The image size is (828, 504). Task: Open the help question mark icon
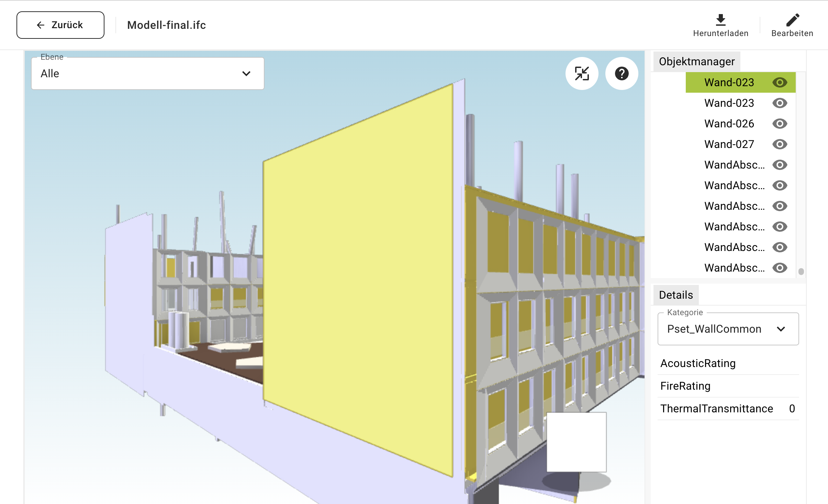(x=622, y=73)
